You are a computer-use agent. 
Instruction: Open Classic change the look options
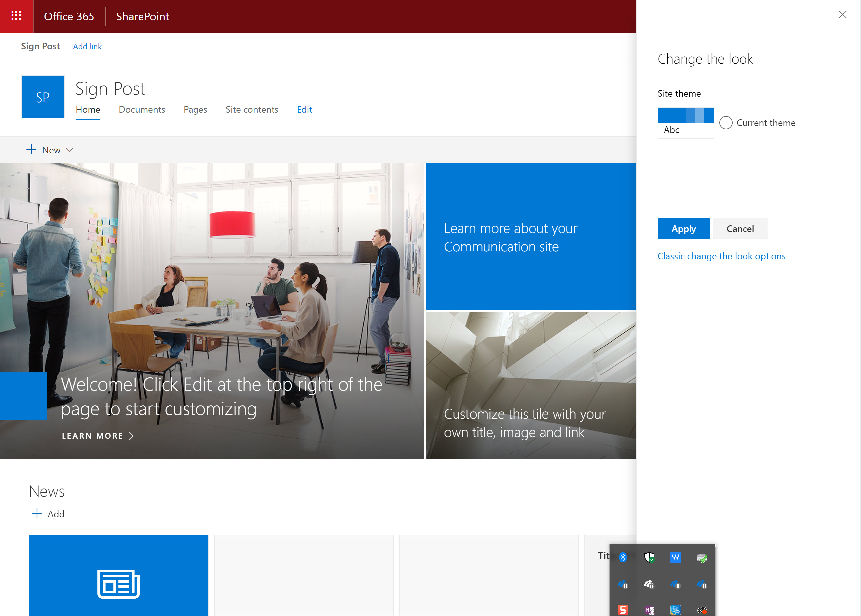coord(721,256)
